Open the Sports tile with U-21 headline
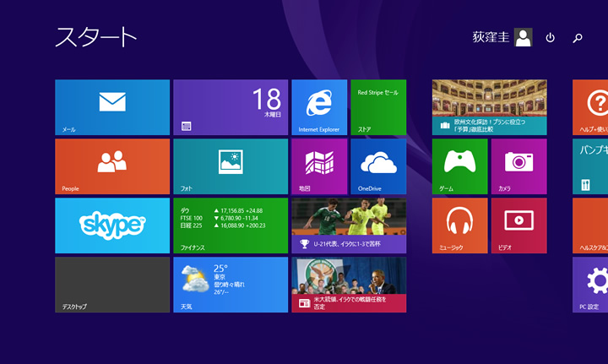608x364 pixels. click(349, 225)
